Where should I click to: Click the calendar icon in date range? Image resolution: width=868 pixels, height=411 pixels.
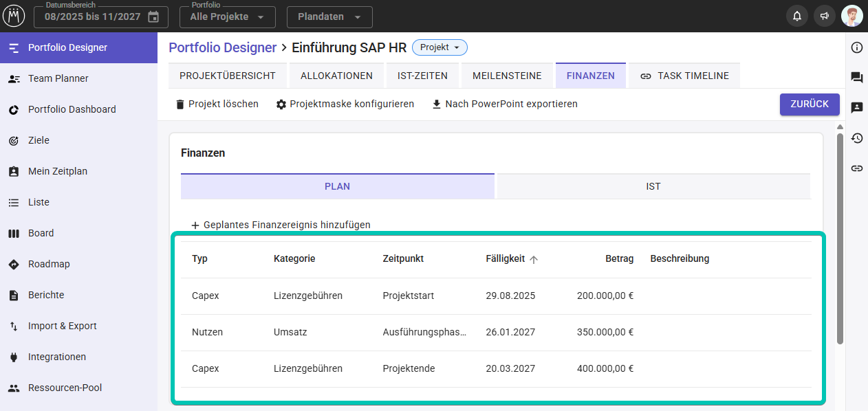153,16
